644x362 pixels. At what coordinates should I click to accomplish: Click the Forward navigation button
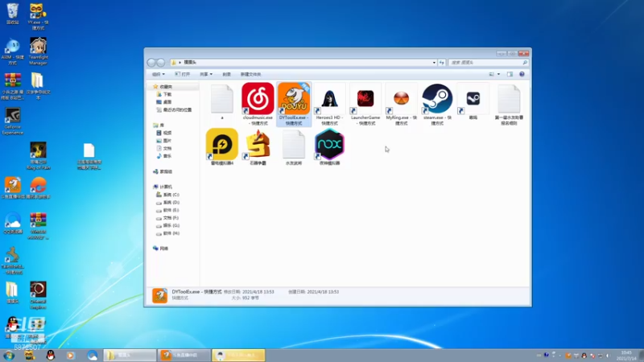(160, 63)
